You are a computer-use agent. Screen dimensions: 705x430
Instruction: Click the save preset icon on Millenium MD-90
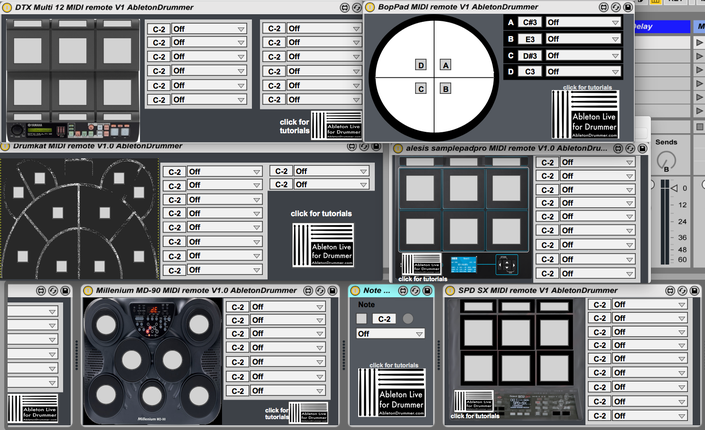332,291
